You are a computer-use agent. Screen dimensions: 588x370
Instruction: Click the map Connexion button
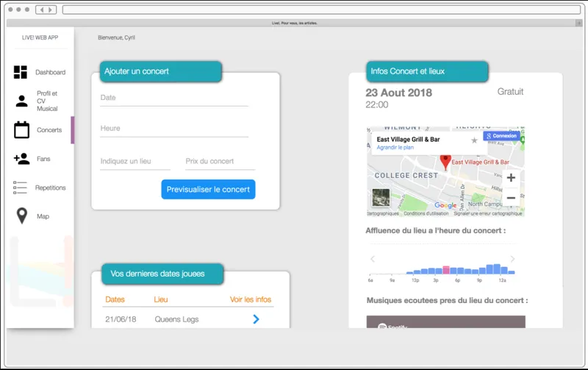tap(501, 136)
